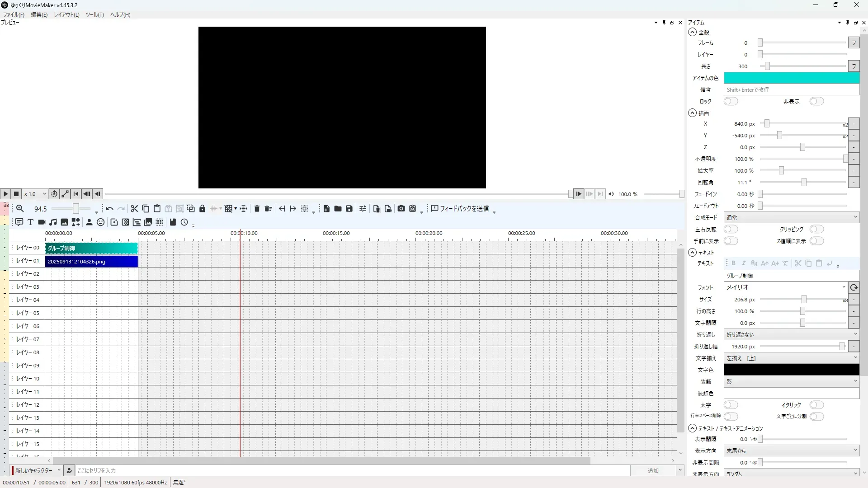
Task: Toggle the 非表示 (hidden) switch
Action: click(x=816, y=102)
